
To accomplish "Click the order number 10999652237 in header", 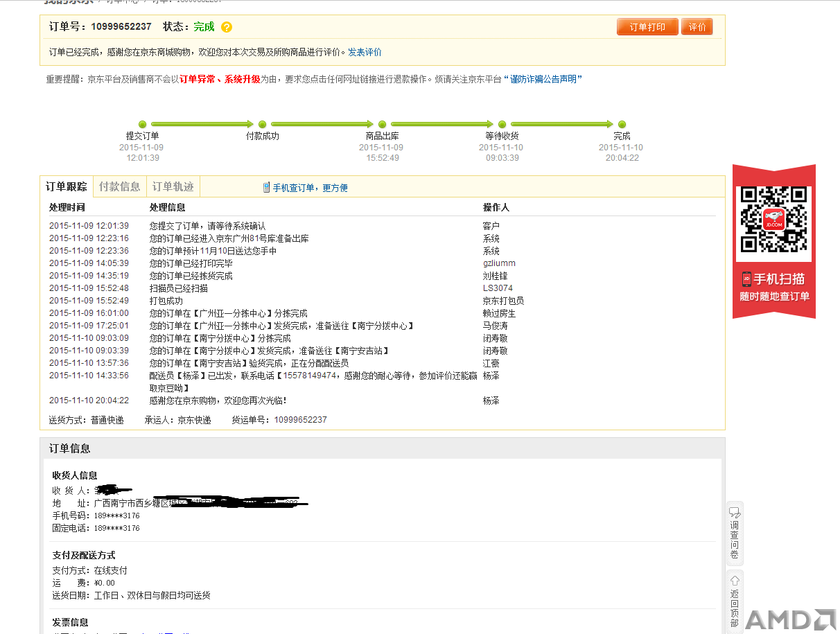I will pos(121,27).
